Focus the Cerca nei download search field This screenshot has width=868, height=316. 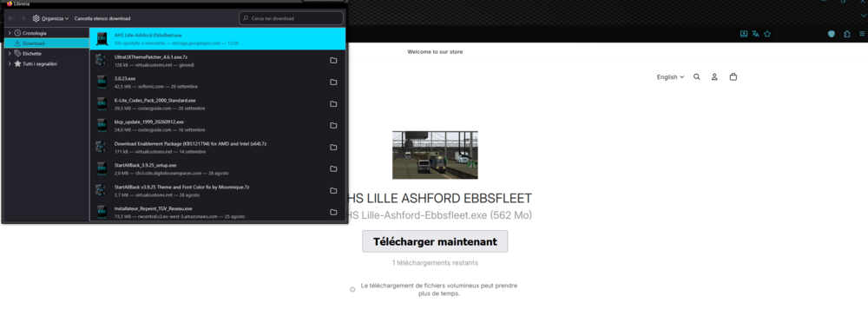291,18
